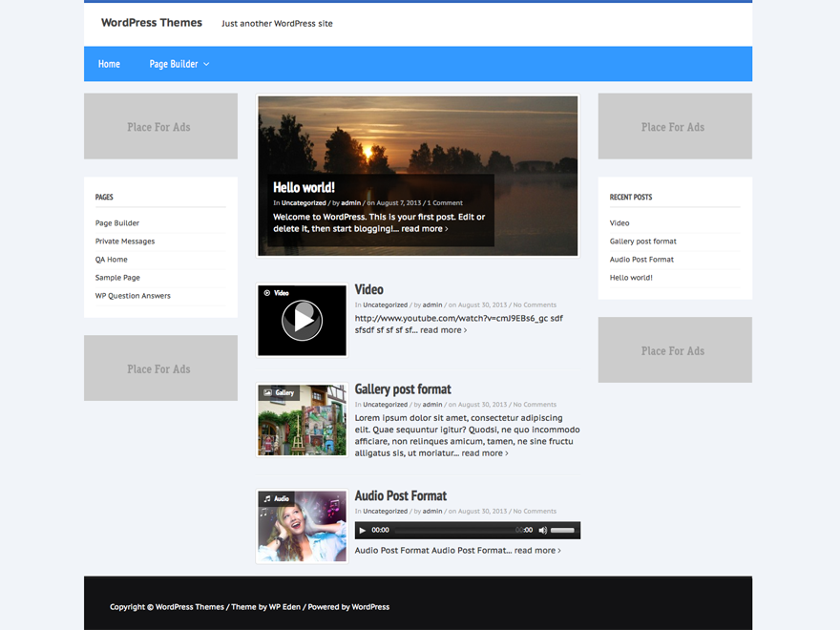Open read more for the Gallery post
This screenshot has width=840, height=630.
pyautogui.click(x=484, y=453)
